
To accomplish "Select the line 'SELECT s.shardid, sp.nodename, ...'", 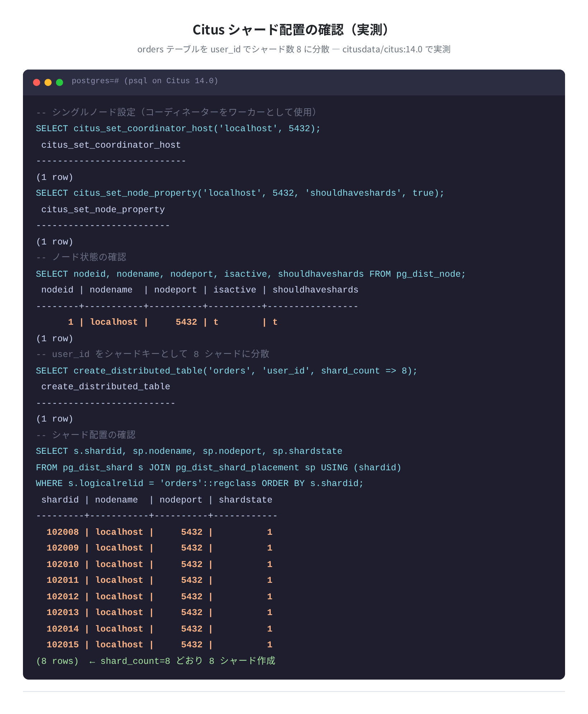I will [x=189, y=451].
